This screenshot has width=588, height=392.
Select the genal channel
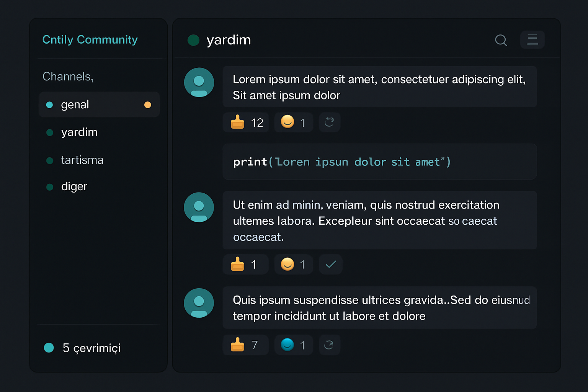click(x=75, y=104)
